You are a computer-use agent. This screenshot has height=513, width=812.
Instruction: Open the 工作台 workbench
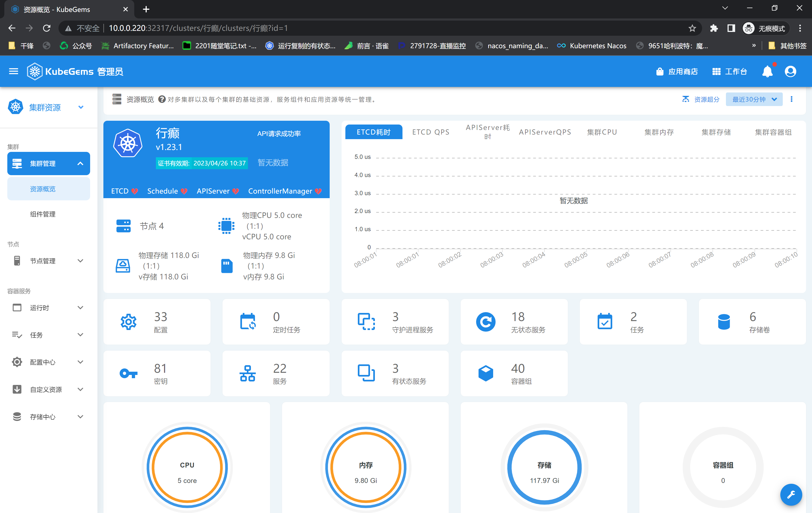point(729,71)
